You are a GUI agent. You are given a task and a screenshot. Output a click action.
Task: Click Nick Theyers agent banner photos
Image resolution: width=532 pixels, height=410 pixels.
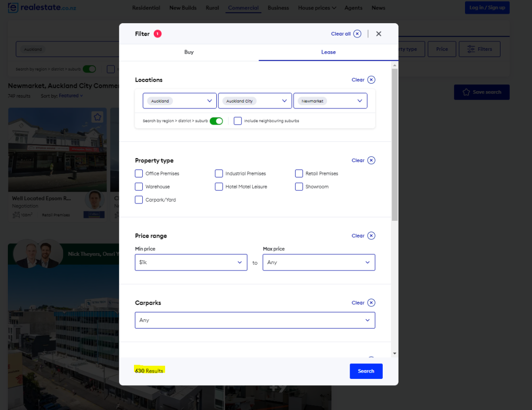pyautogui.click(x=38, y=254)
